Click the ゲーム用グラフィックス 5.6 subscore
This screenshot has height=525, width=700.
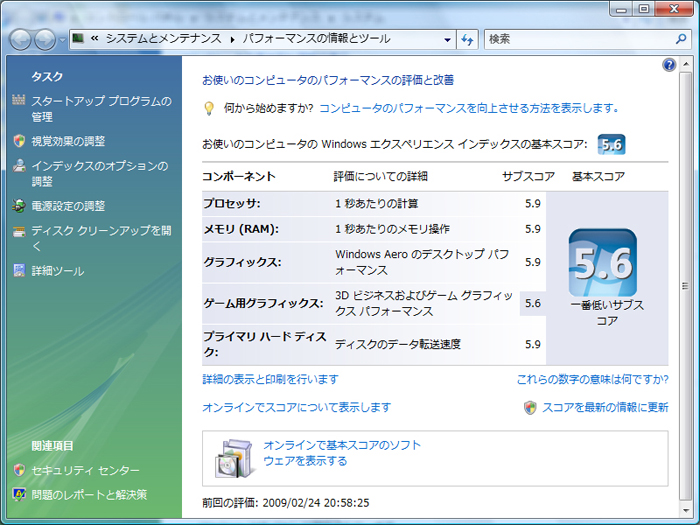coord(533,303)
